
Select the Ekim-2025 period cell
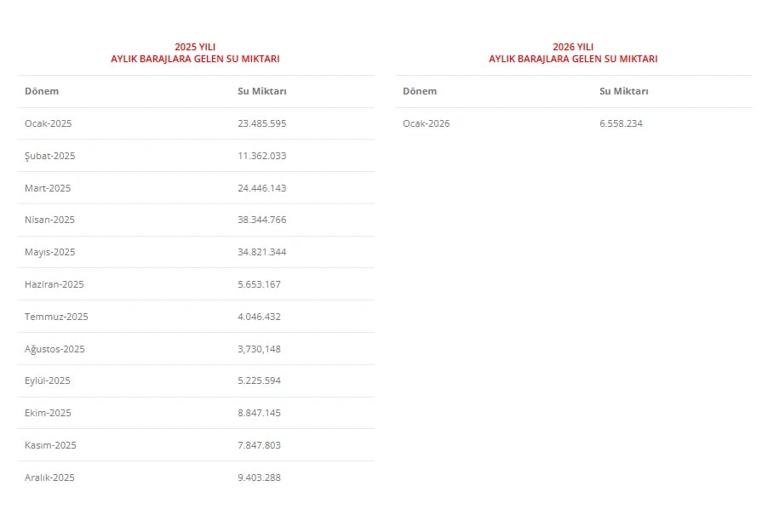(48, 413)
